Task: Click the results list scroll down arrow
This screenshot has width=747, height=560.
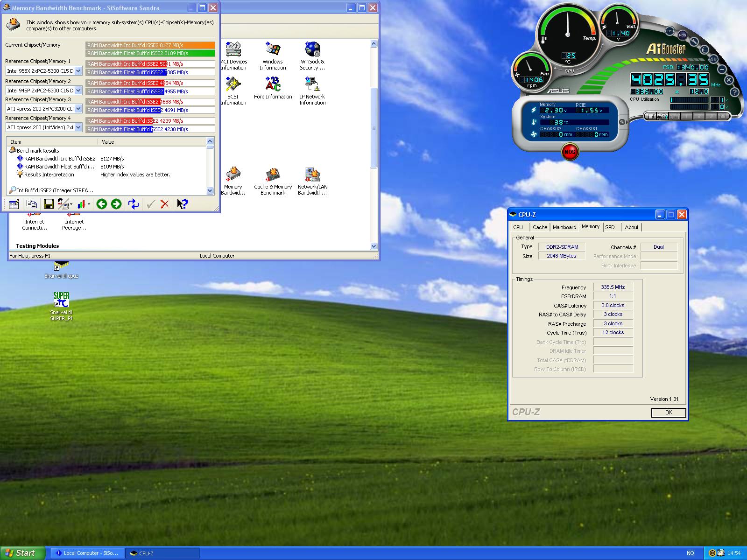Action: (x=210, y=190)
